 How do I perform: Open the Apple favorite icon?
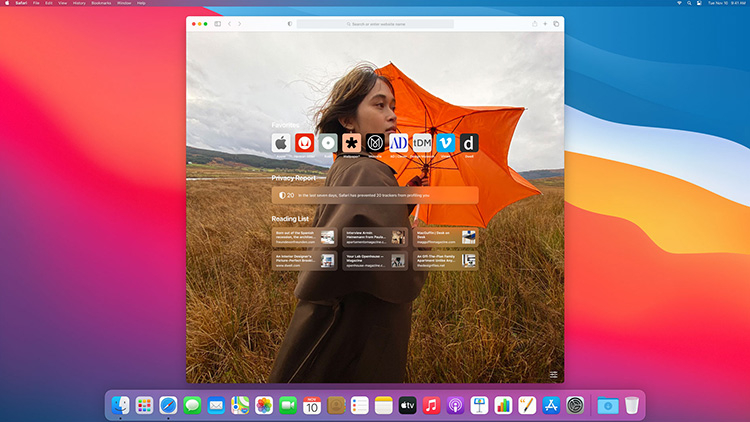click(x=281, y=143)
